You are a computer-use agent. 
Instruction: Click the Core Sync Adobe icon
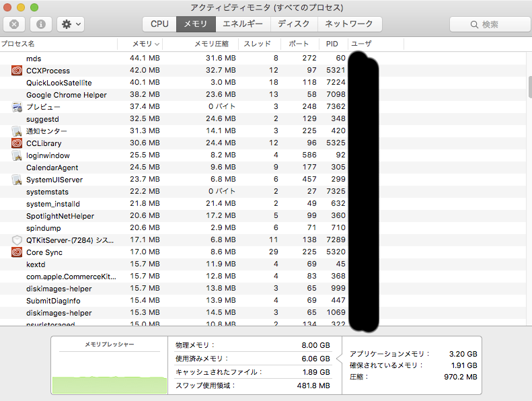point(17,252)
